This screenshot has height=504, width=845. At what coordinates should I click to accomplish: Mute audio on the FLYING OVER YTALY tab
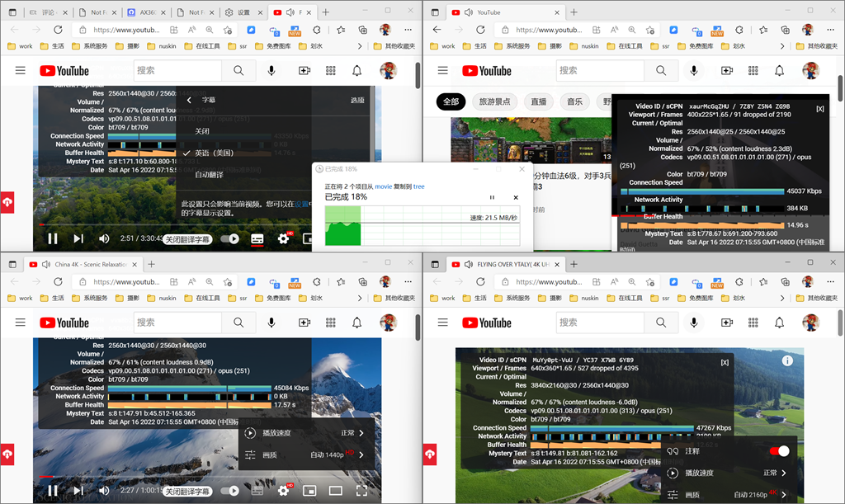[x=469, y=265]
